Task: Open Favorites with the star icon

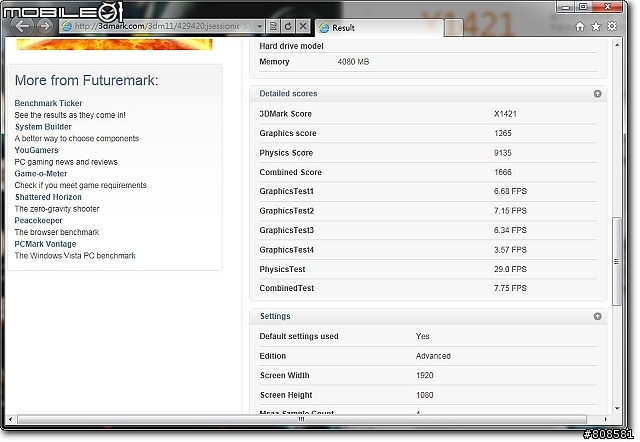Action: pyautogui.click(x=596, y=27)
